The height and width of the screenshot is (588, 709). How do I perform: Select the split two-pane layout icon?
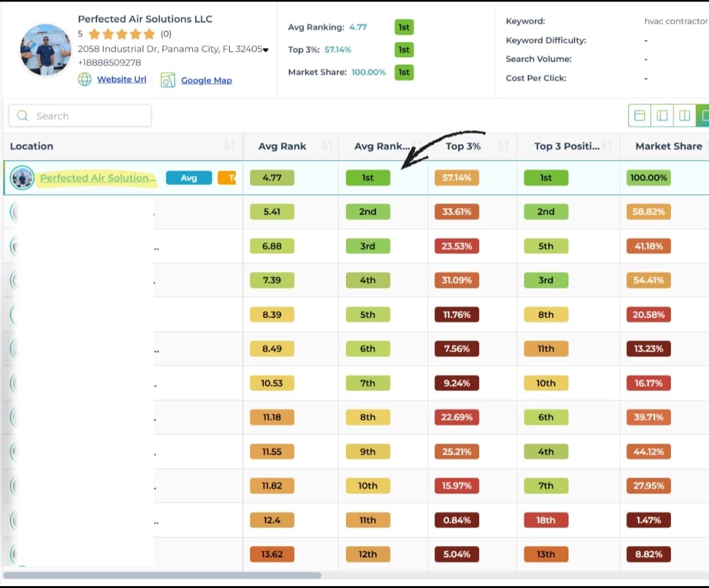[662, 115]
